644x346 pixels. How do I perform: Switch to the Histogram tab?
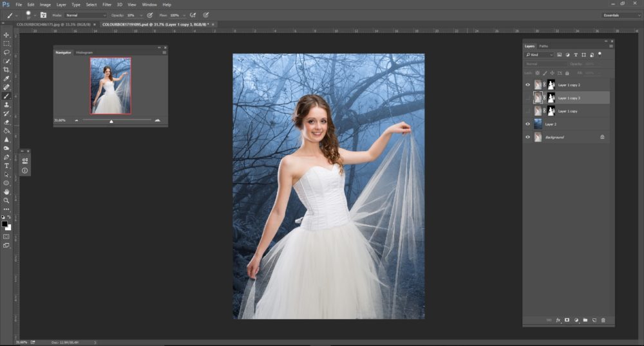(84, 52)
